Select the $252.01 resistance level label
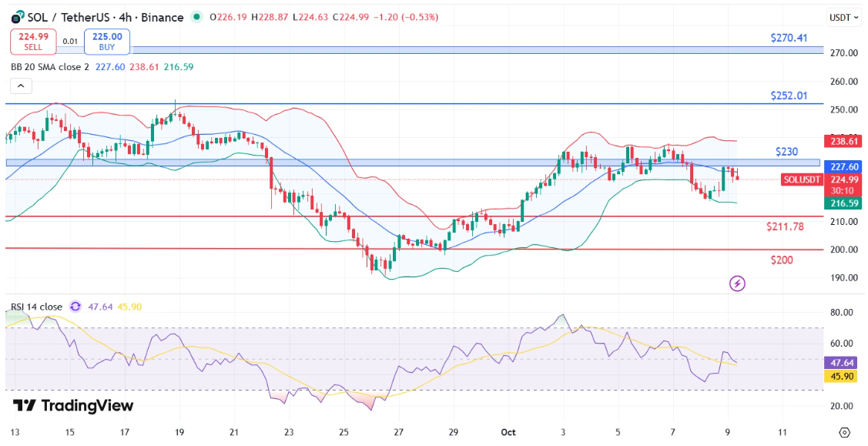The height and width of the screenshot is (446, 868). click(x=789, y=96)
